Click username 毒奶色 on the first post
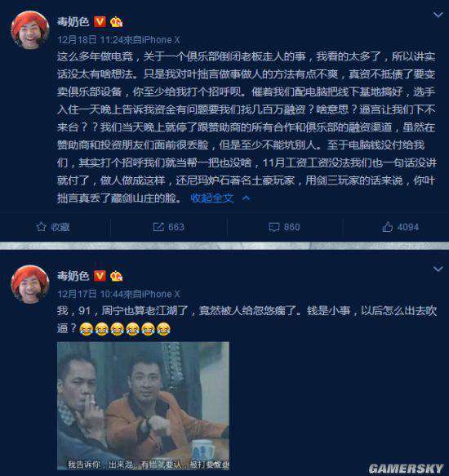The width and height of the screenshot is (449, 476). [x=73, y=21]
